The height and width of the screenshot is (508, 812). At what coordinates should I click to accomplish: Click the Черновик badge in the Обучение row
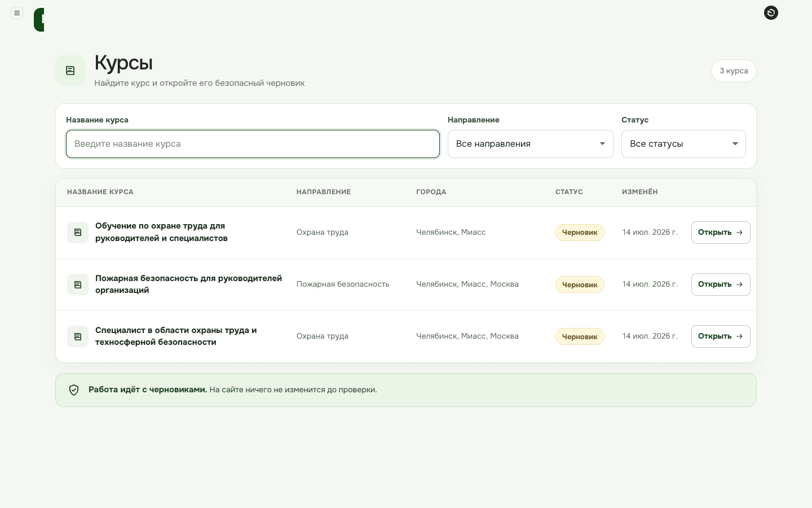pyautogui.click(x=580, y=233)
